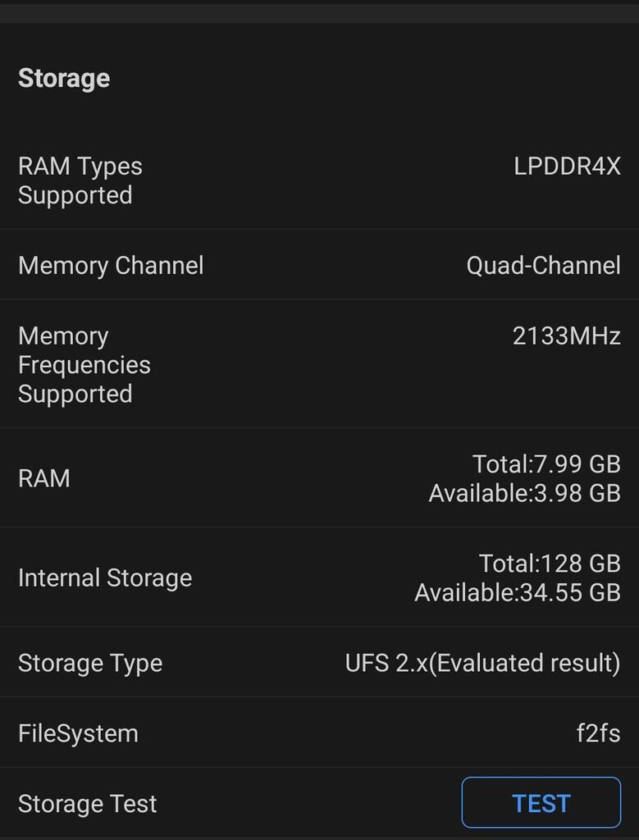The width and height of the screenshot is (639, 840).
Task: Tap the (Evaluated result) note
Action: coord(525,663)
